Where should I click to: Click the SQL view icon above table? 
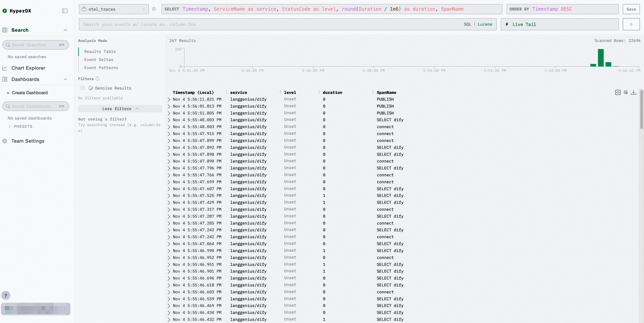618,93
